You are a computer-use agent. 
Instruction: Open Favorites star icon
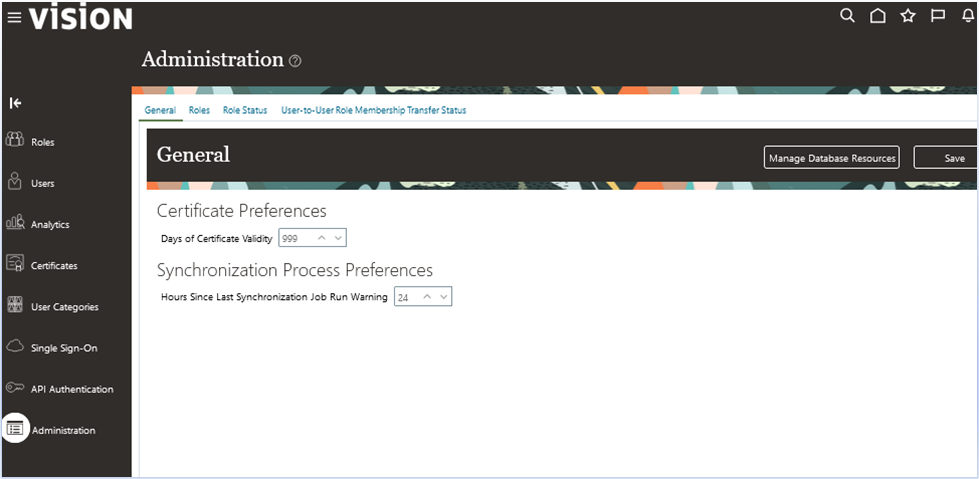(x=908, y=16)
